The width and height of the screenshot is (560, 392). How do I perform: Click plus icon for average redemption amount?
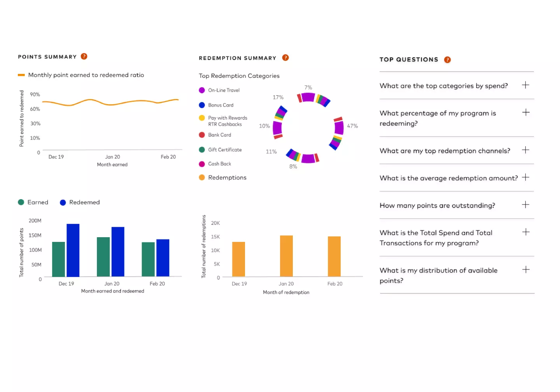(525, 177)
